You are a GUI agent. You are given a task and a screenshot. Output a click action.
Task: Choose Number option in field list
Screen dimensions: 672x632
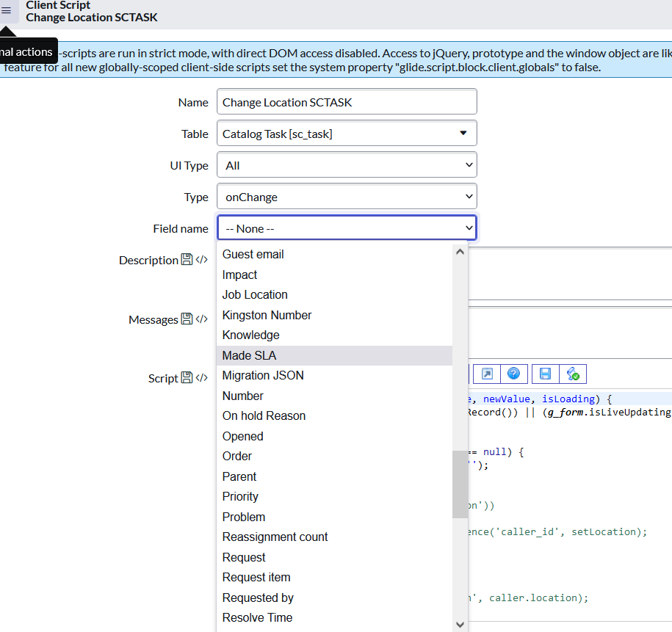[334, 396]
